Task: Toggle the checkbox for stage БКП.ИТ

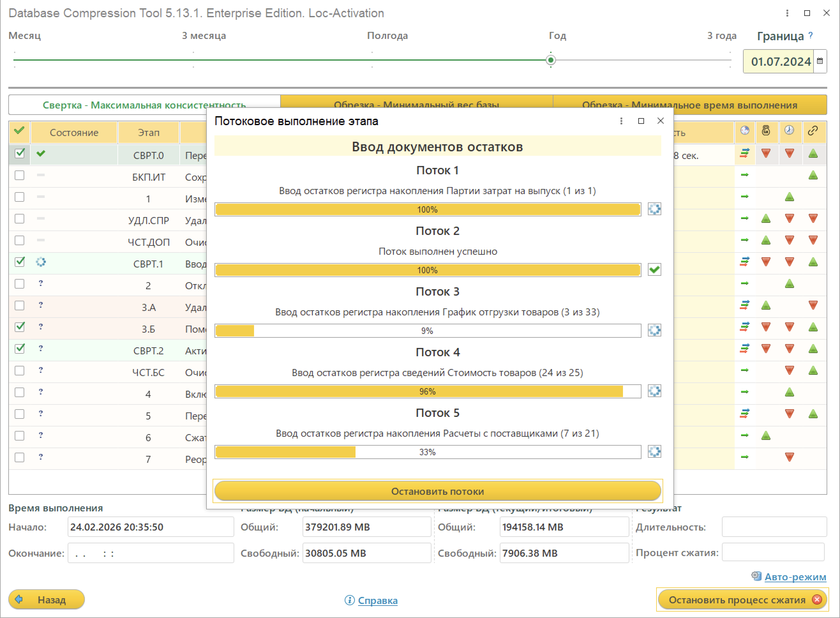Action: pos(19,176)
